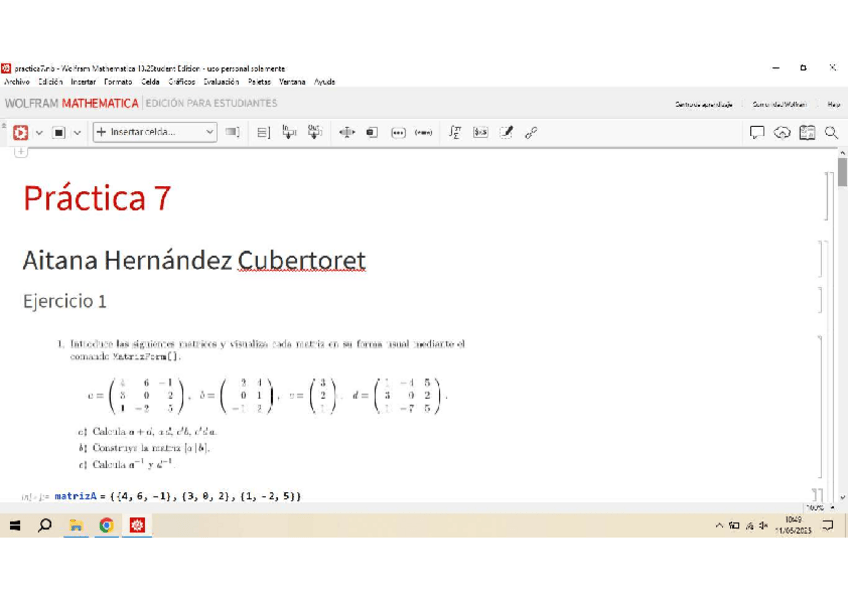The height and width of the screenshot is (599, 848).
Task: Collapse toolbar using small arrows at left edge
Action: 4,126
